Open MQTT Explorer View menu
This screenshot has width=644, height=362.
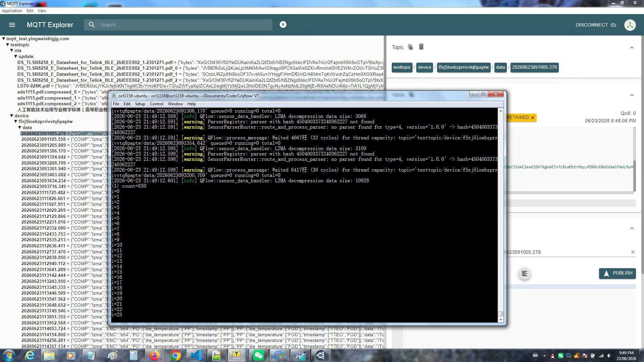click(42, 11)
